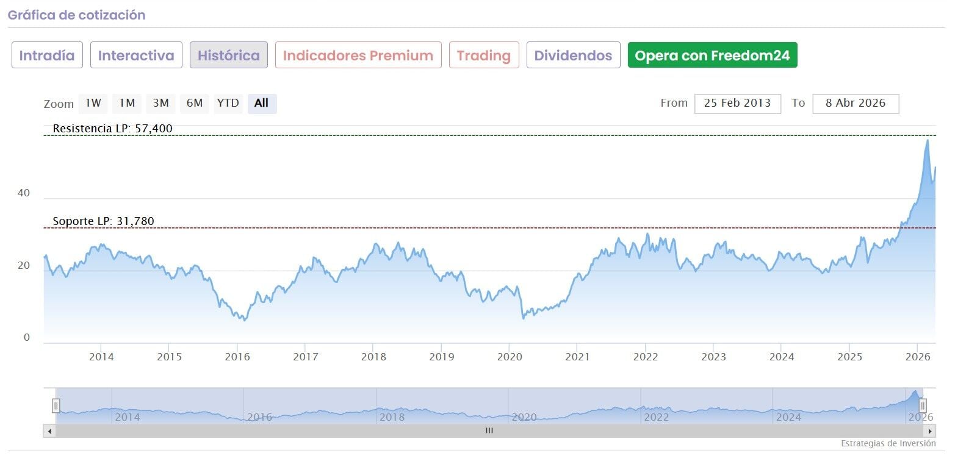Viewport: 980px width, 475px height.
Task: Set chart zoom to 1W
Action: coord(93,103)
